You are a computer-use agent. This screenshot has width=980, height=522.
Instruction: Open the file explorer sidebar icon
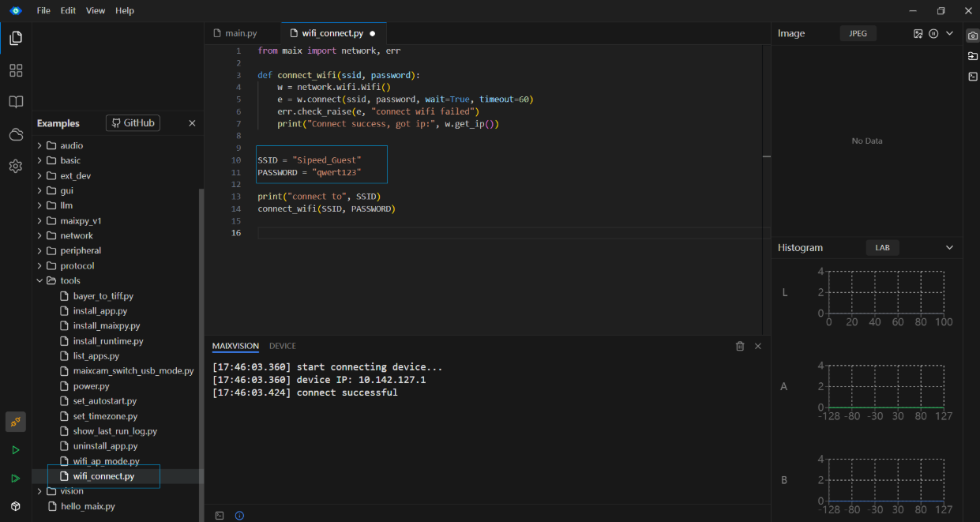16,38
